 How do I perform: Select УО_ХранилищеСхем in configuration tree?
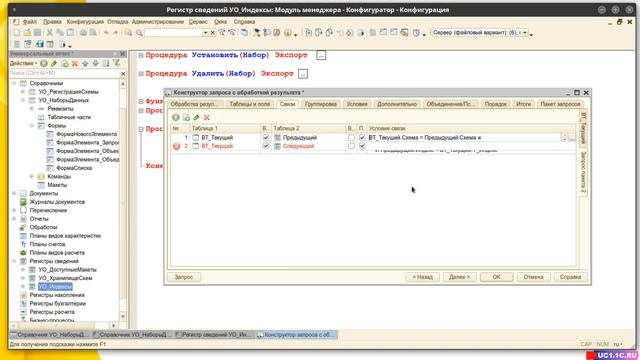65,278
